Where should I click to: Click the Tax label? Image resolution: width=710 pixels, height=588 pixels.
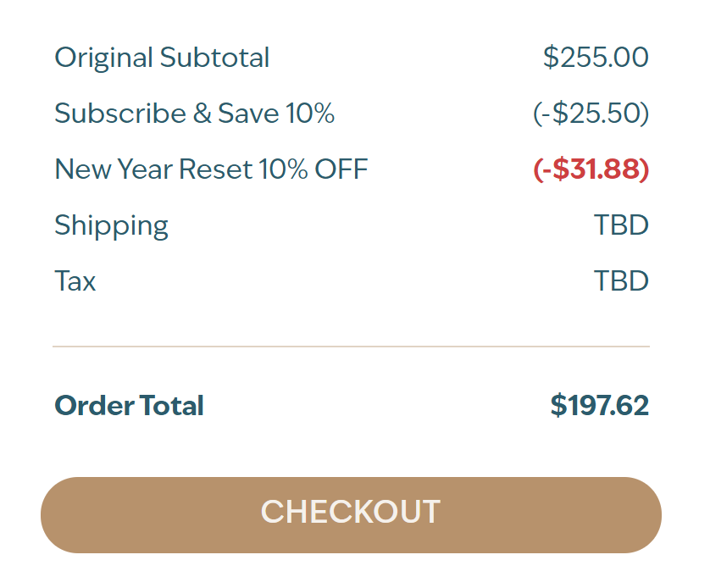75,280
